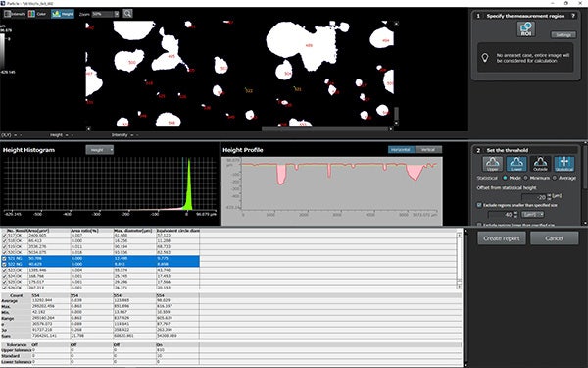The height and width of the screenshot is (368, 588).
Task: Select the Upper threshold icon
Action: click(x=492, y=164)
